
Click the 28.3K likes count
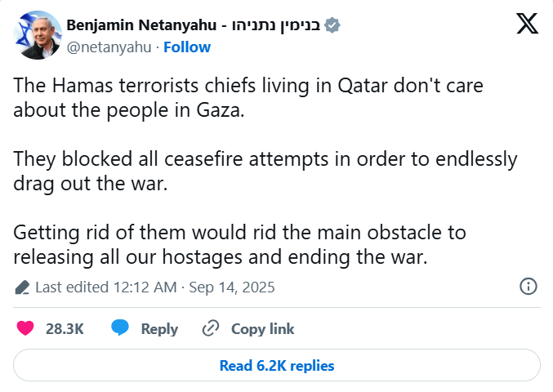(x=65, y=328)
